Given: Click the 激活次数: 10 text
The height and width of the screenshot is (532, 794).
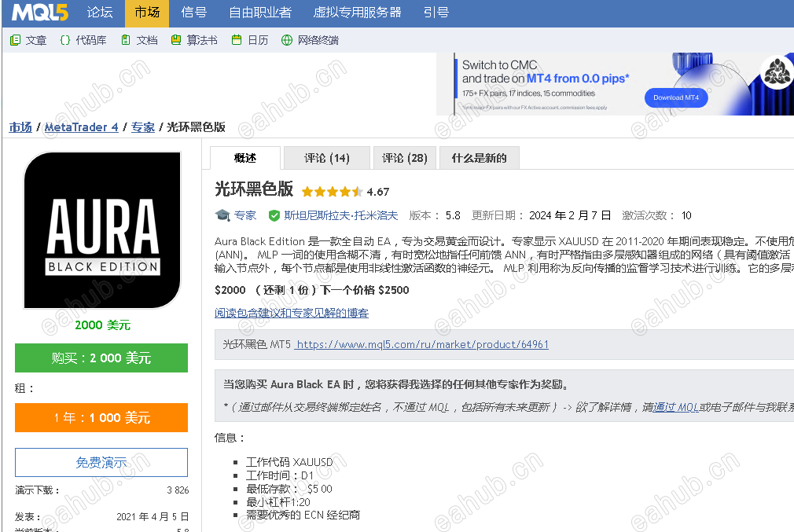Looking at the screenshot, I should click(x=656, y=215).
